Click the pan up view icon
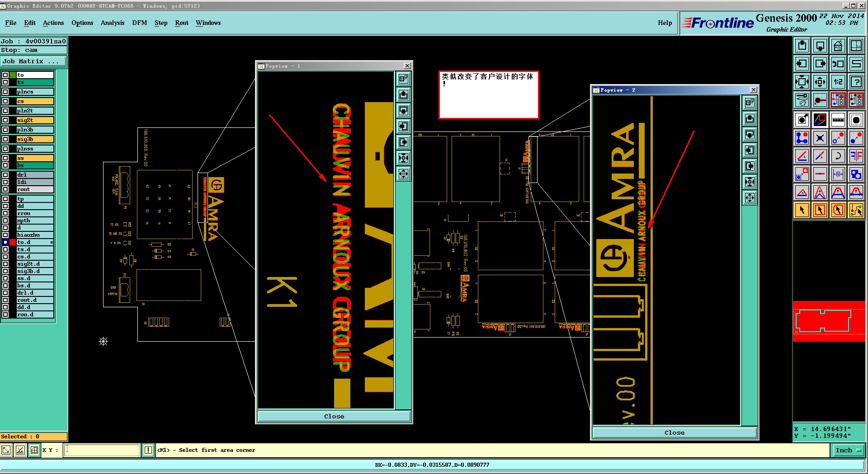This screenshot has width=868, height=474. point(802,46)
